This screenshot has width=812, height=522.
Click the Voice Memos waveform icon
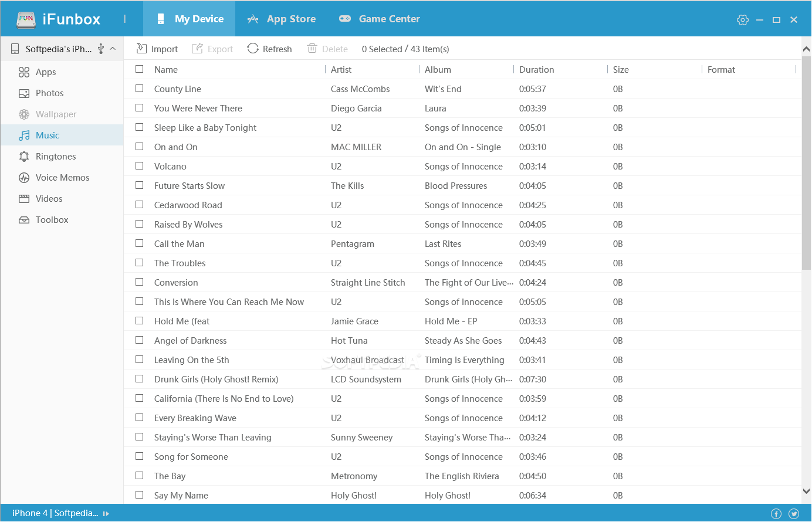[x=24, y=178]
